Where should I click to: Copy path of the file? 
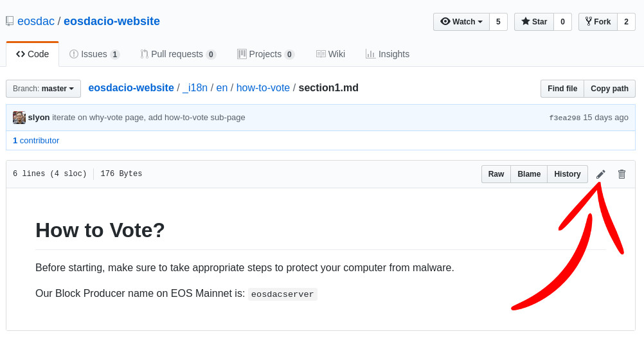(609, 89)
